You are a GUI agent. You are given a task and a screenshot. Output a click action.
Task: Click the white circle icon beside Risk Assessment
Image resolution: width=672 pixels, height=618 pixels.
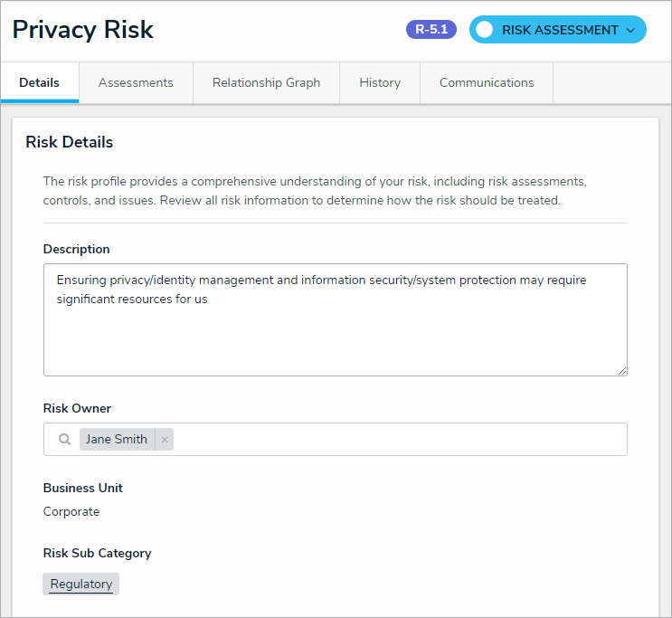485,30
